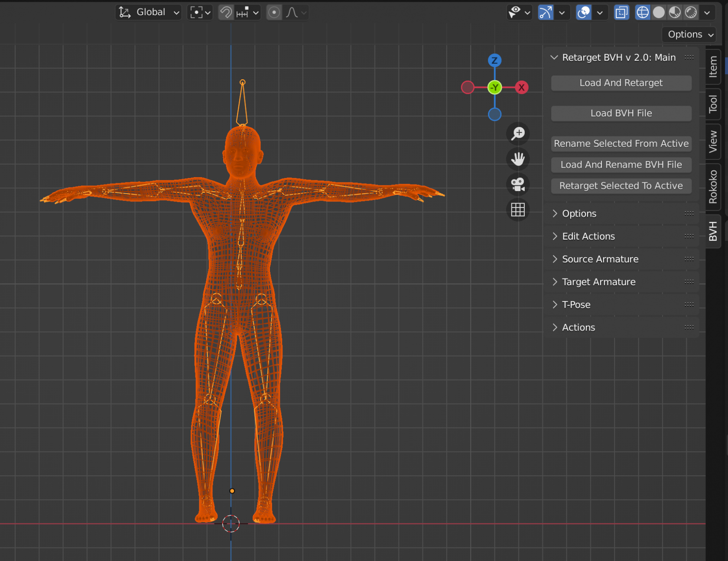Open the Rokoko sidebar tab

click(713, 187)
